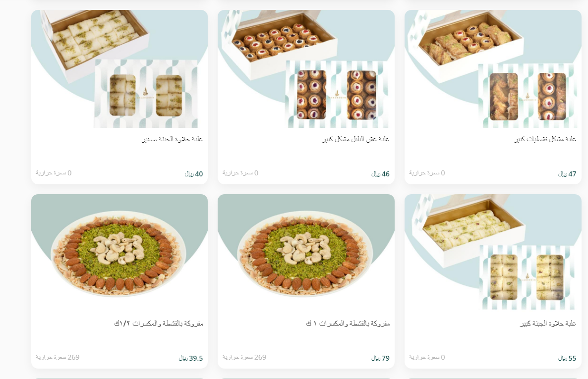Viewport: 588px width, 379px height.
Task: Open the علبة مشكل قشطيات كبير image
Action: pyautogui.click(x=493, y=68)
